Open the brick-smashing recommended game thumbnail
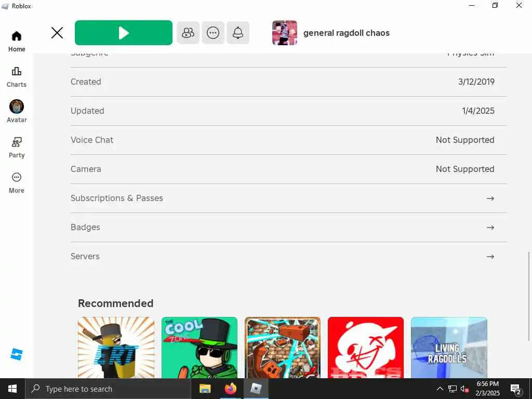 [283, 348]
